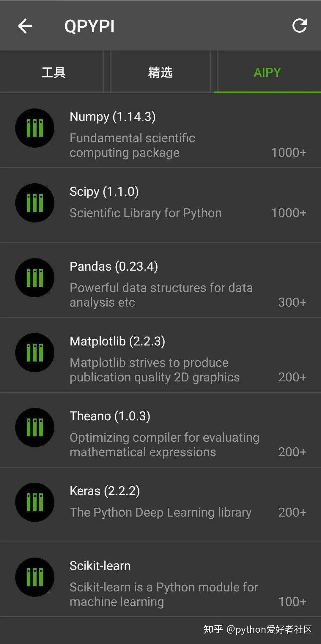The width and height of the screenshot is (321, 644).
Task: Tap the Keras package icon
Action: [x=35, y=502]
